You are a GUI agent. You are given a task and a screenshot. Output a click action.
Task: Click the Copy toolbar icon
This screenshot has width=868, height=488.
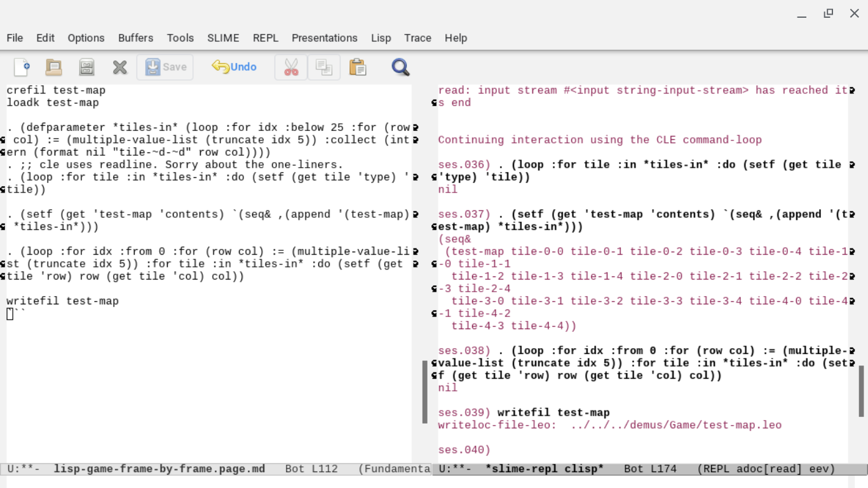click(x=324, y=67)
